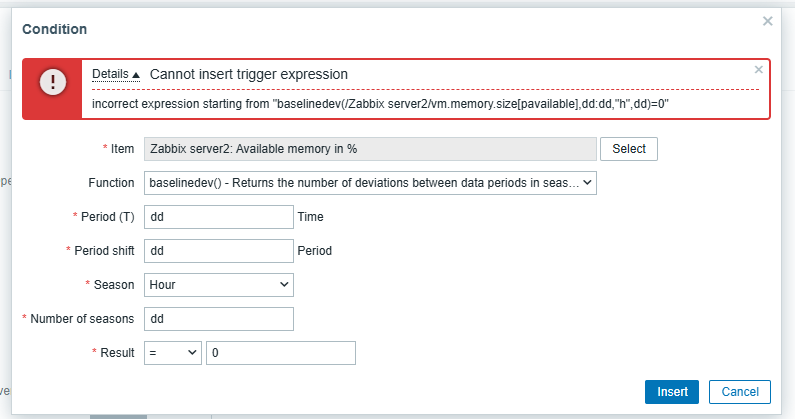Viewport: 795px width, 419px height.
Task: Click the Item field showing Available memory
Action: coord(369,149)
